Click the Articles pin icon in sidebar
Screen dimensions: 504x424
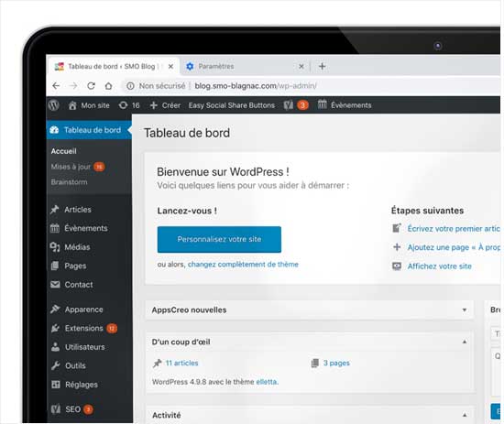pos(55,210)
